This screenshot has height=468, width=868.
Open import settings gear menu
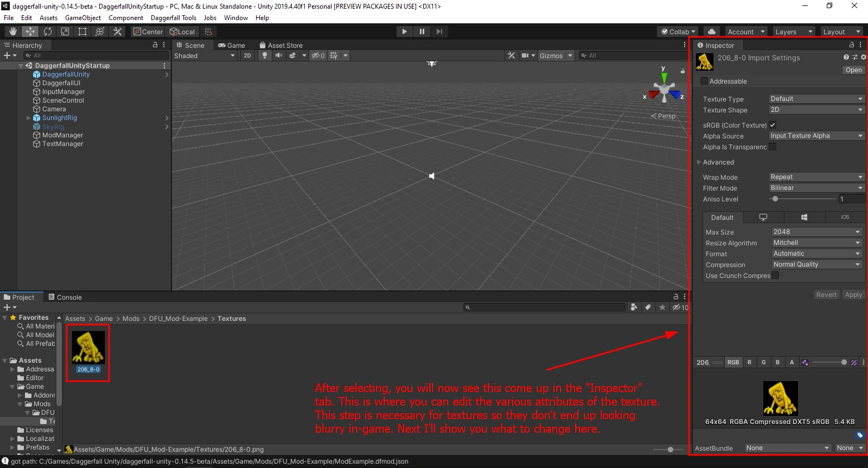click(863, 57)
